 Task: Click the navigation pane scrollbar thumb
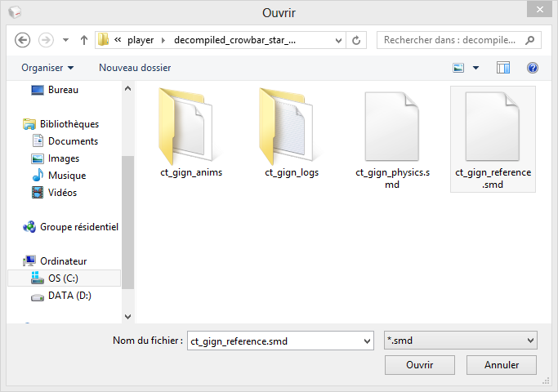coord(127,222)
